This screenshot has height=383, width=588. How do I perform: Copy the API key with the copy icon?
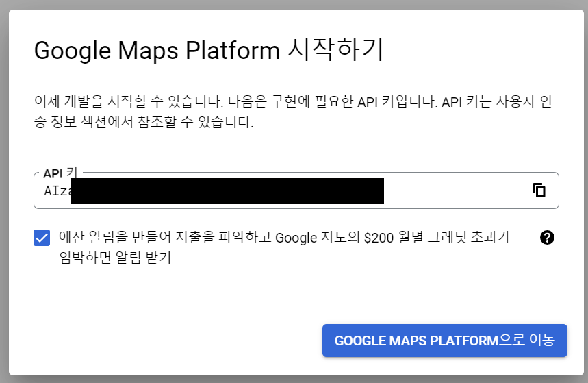point(539,190)
